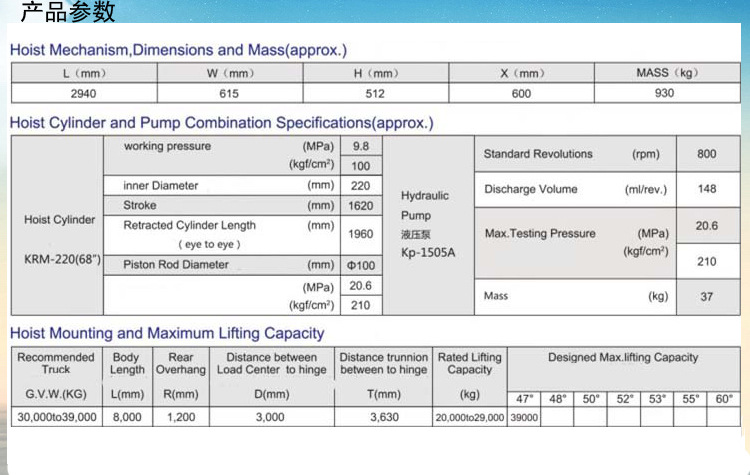
Task: Select the inner Diameter value 220
Action: pyautogui.click(x=361, y=185)
